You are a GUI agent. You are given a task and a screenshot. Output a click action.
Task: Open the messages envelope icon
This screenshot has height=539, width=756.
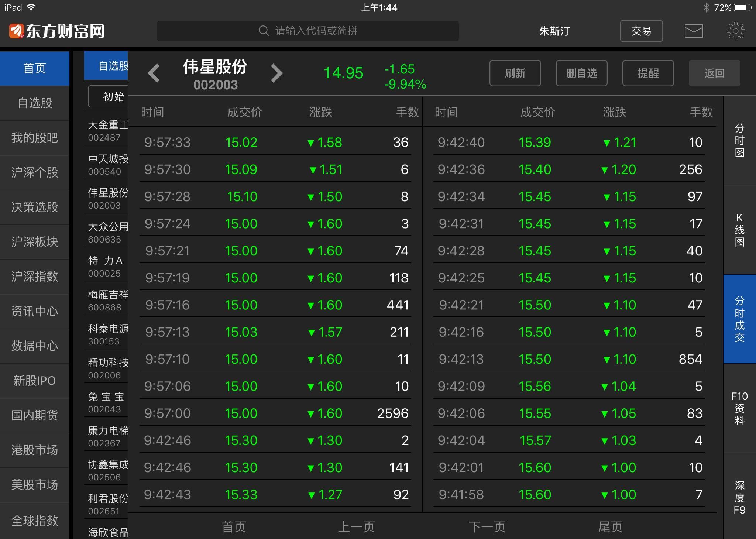[x=694, y=31]
